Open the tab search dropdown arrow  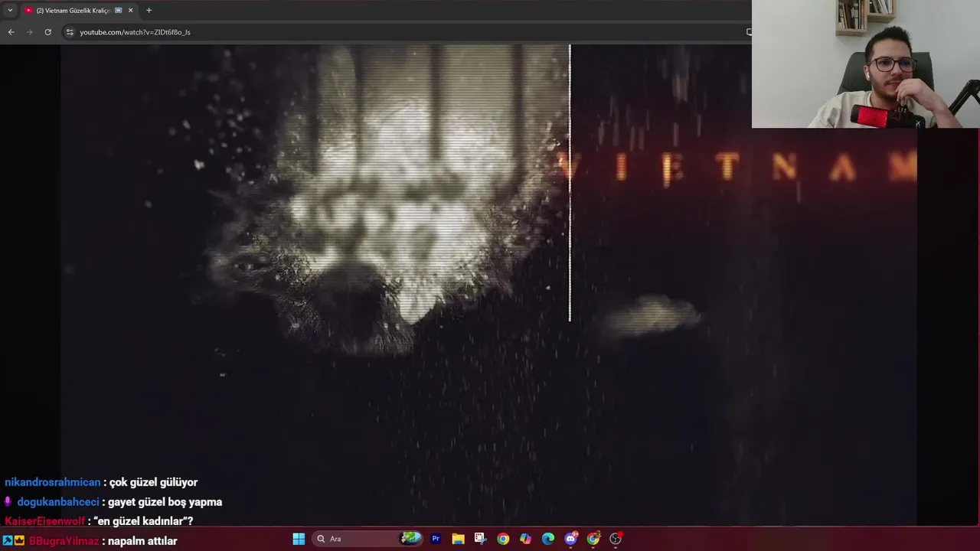pos(10,11)
